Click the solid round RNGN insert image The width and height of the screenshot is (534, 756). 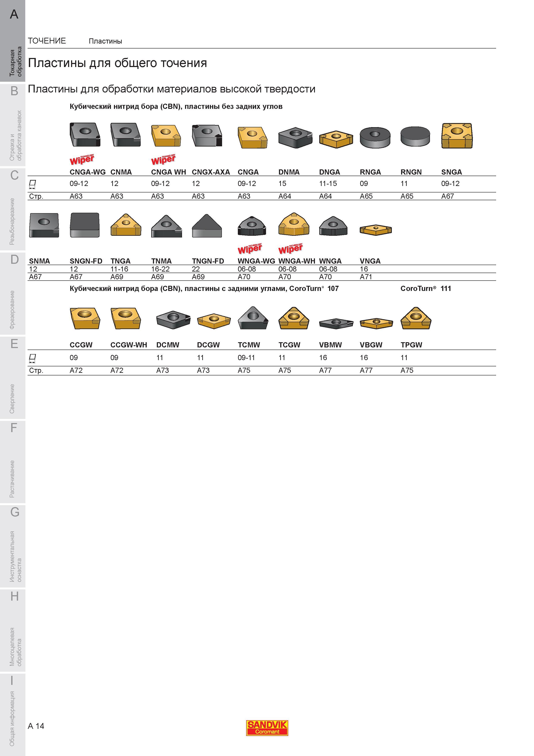click(415, 136)
